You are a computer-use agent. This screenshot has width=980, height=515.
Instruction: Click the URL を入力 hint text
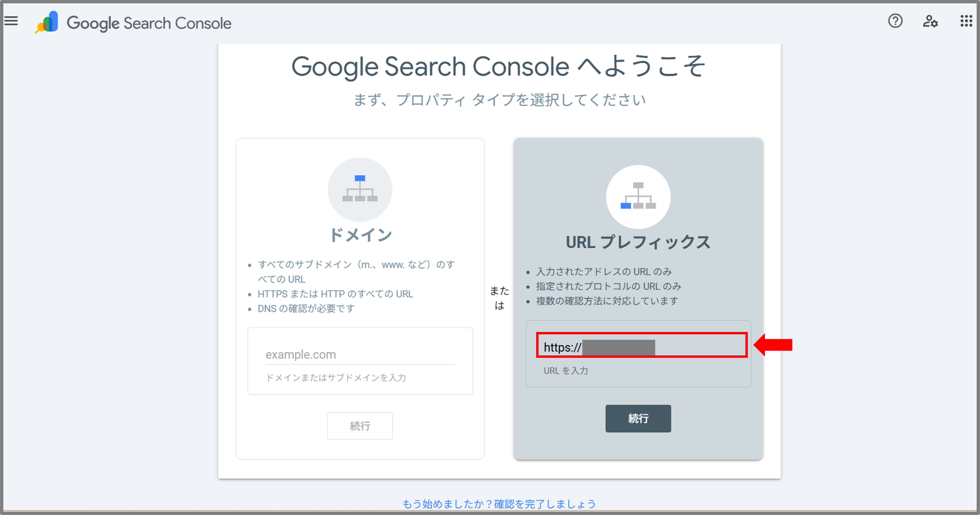click(x=566, y=371)
